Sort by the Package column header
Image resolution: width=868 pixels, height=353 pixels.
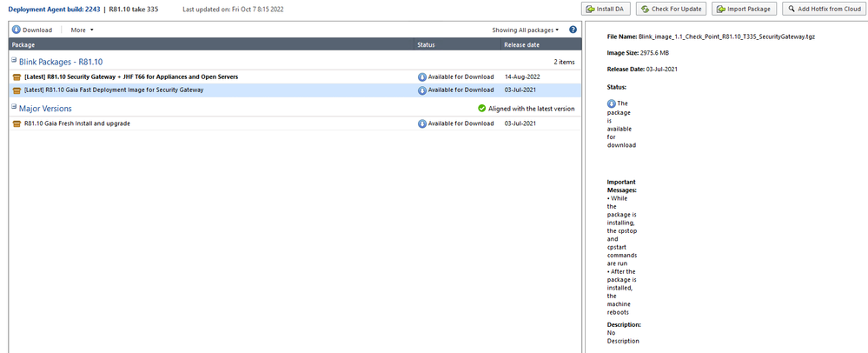pos(212,45)
